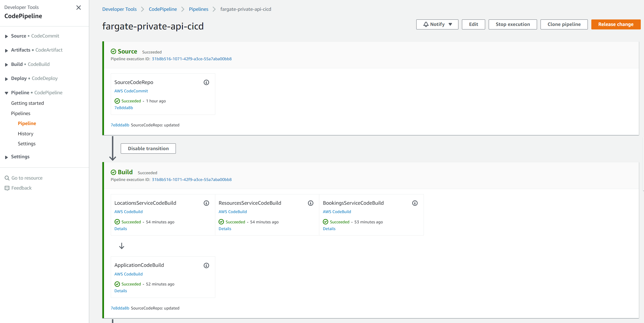The height and width of the screenshot is (323, 644).
Task: Click SourceCodeRepo action title
Action: 134,82
